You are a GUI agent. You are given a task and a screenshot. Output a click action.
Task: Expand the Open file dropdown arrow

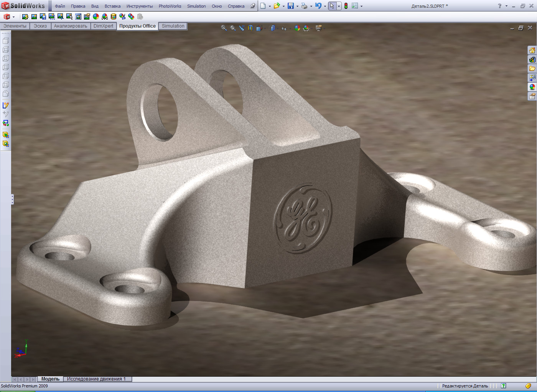[283, 6]
